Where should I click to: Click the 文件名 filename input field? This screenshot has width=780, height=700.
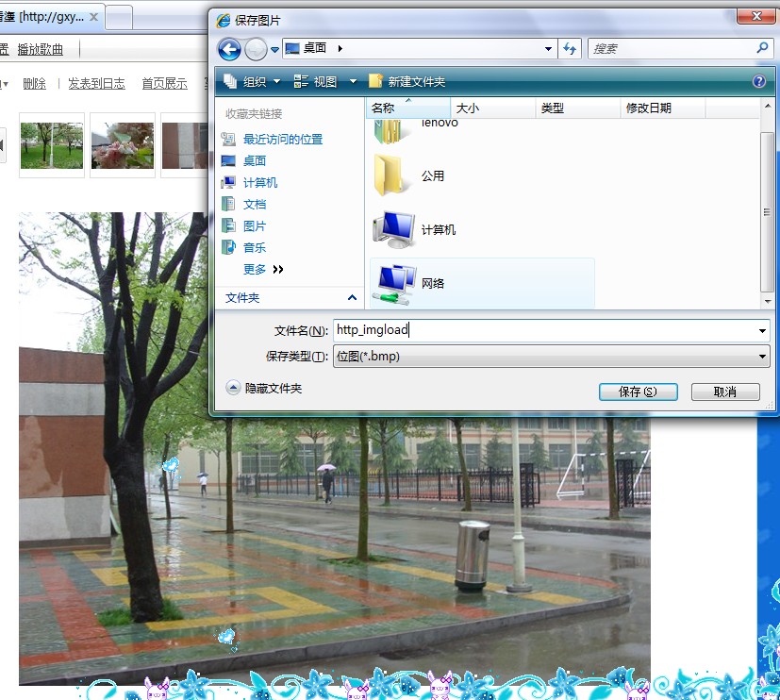pyautogui.click(x=545, y=330)
